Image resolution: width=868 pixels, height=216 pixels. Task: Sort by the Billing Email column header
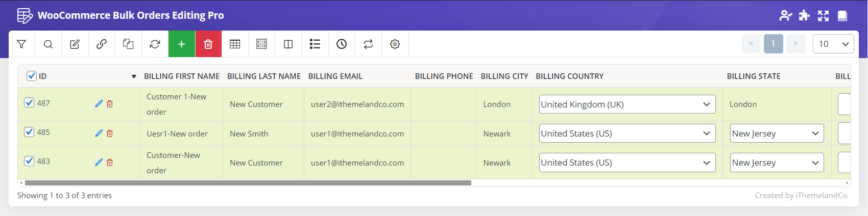coord(335,76)
